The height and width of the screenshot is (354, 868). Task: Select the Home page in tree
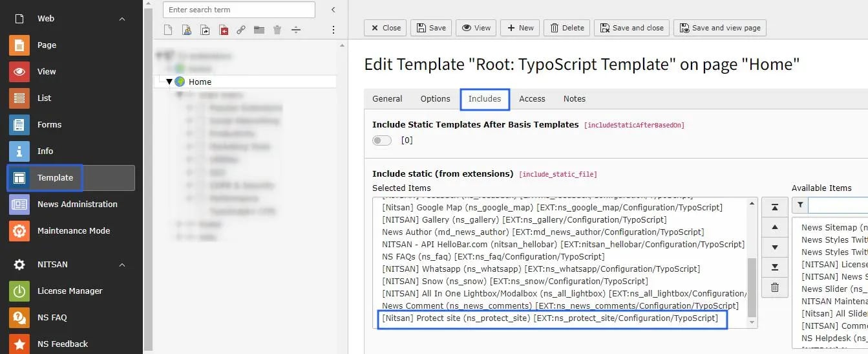[x=200, y=82]
